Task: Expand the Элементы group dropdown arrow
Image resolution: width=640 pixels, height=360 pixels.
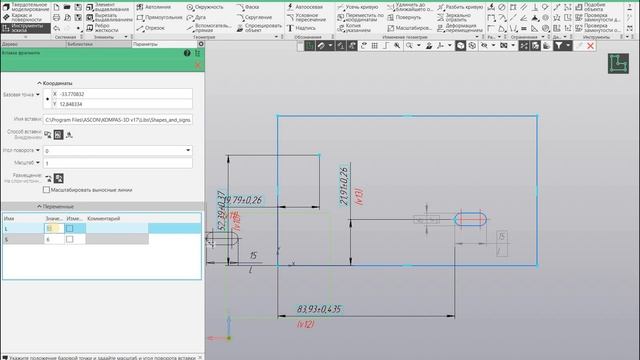Action: [126, 37]
